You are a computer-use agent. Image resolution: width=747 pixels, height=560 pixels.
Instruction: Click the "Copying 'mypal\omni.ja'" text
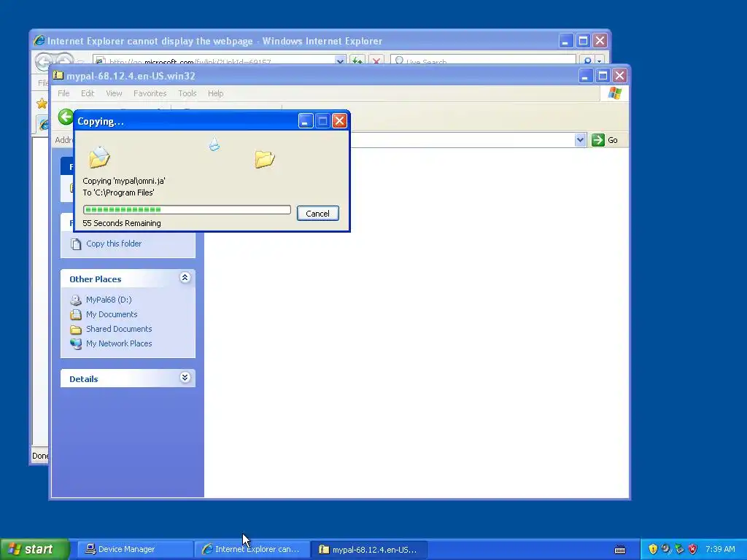pyautogui.click(x=124, y=181)
